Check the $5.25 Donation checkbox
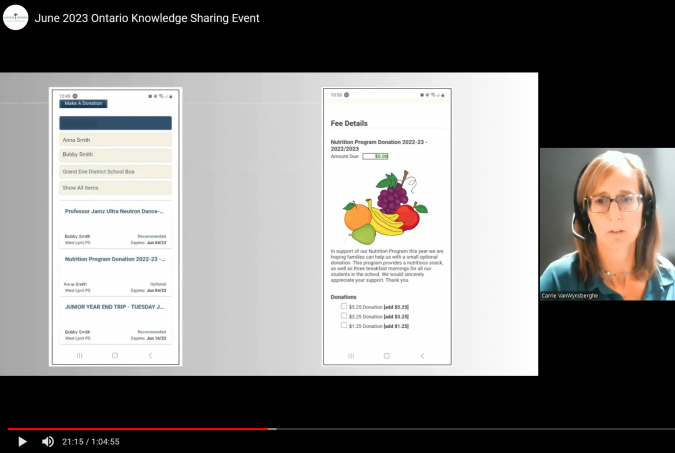675x453 pixels. 344,307
